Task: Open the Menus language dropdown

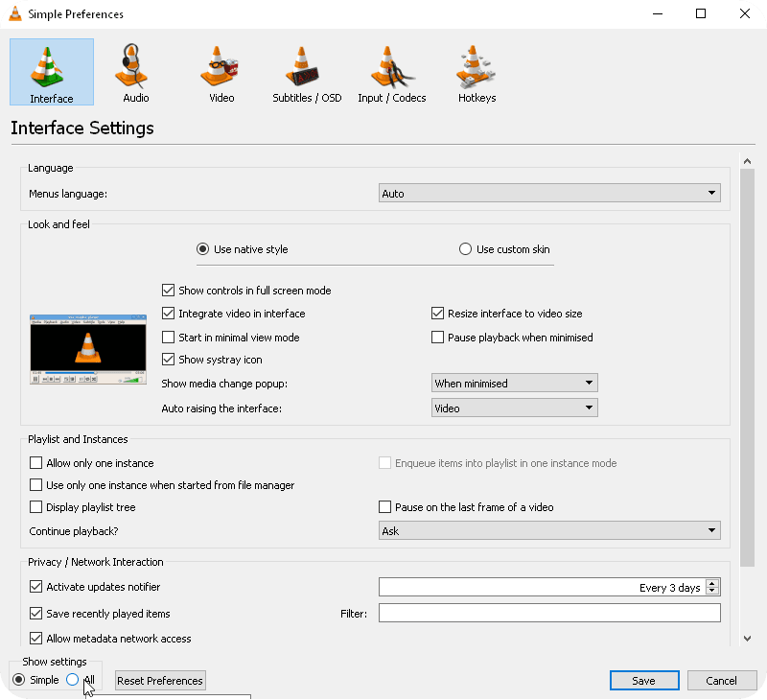Action: pyautogui.click(x=549, y=194)
